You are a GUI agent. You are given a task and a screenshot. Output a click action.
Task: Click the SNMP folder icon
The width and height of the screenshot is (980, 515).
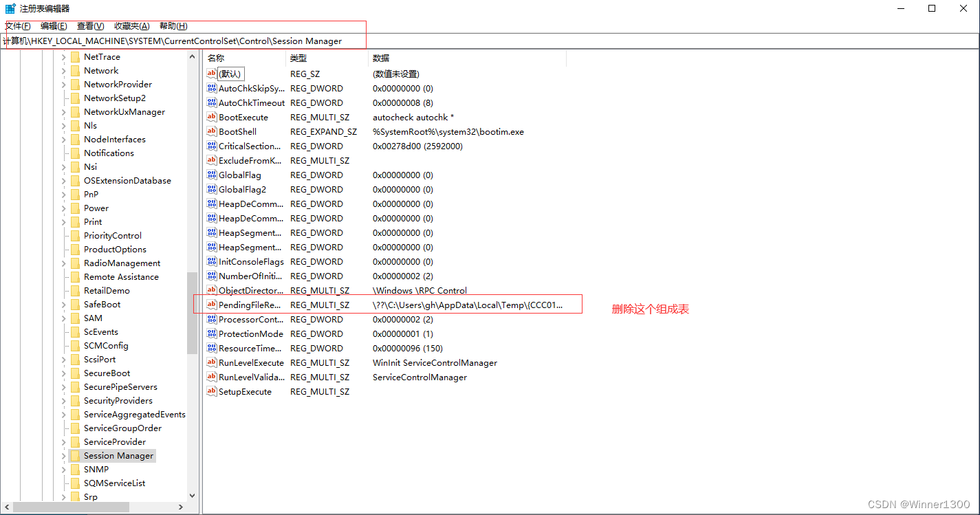pos(76,470)
